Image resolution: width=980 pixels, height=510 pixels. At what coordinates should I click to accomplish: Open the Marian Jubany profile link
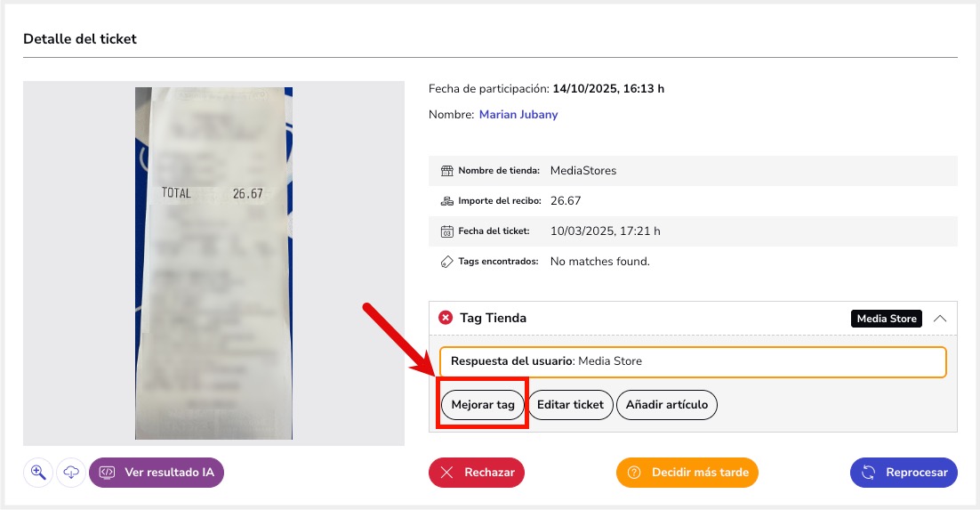click(518, 115)
